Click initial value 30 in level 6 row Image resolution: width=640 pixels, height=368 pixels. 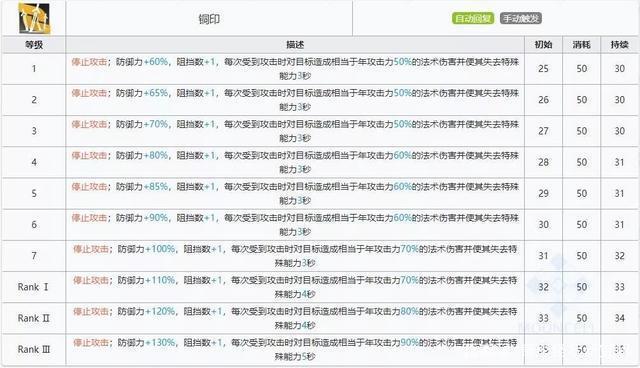pyautogui.click(x=543, y=225)
